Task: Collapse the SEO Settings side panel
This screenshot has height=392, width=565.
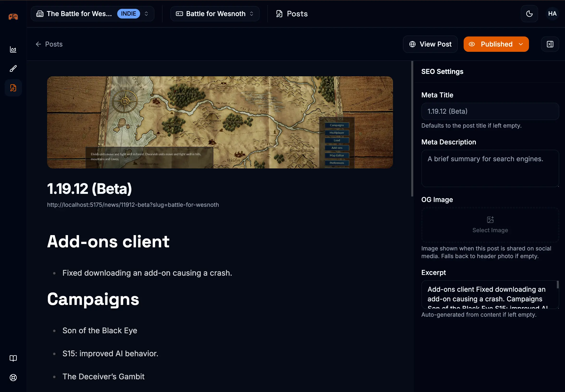Action: (x=550, y=44)
